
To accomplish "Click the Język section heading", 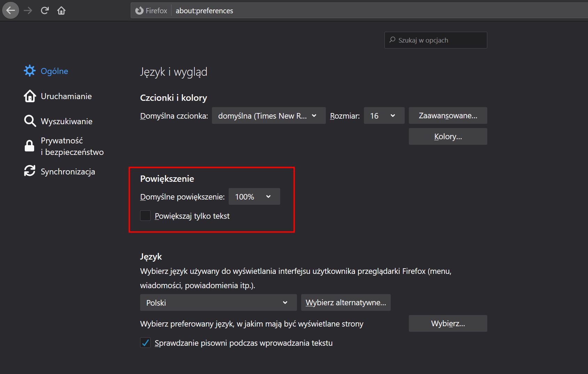I will pyautogui.click(x=151, y=257).
